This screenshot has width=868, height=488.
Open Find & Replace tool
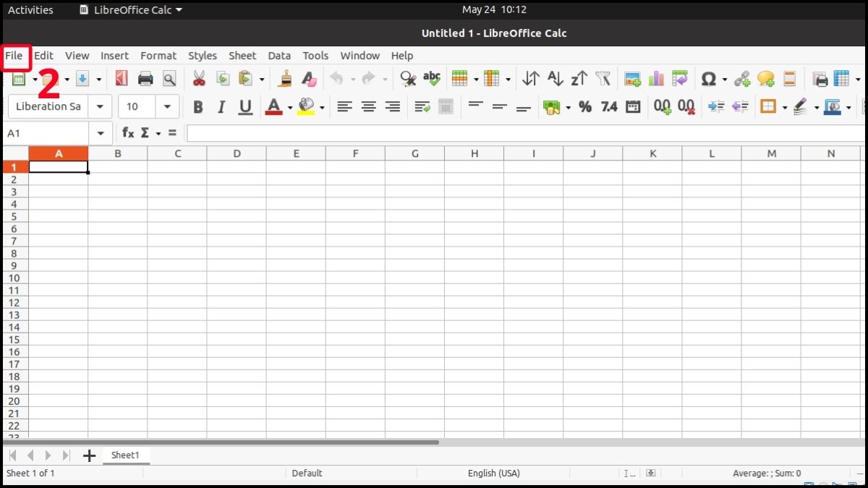[408, 78]
